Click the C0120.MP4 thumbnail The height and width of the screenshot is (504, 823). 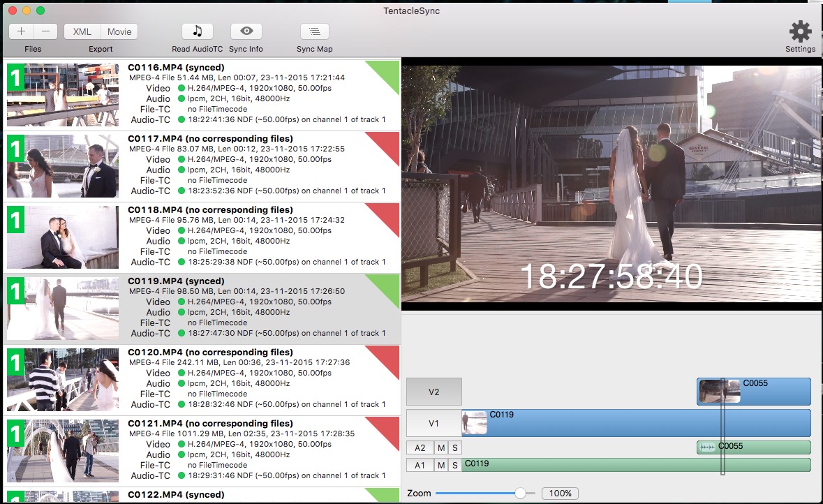point(63,380)
